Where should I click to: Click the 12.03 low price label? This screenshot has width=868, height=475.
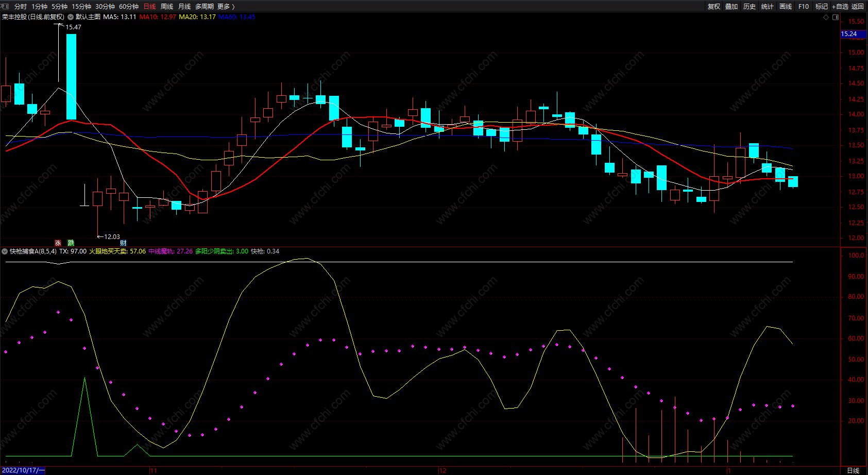click(112, 237)
